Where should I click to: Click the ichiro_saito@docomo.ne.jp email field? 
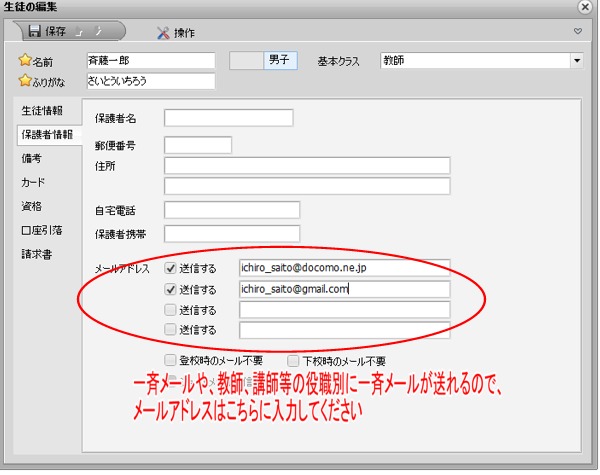(344, 268)
